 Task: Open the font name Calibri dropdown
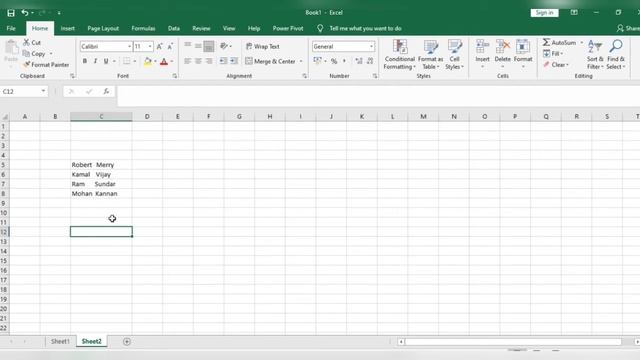tap(130, 47)
